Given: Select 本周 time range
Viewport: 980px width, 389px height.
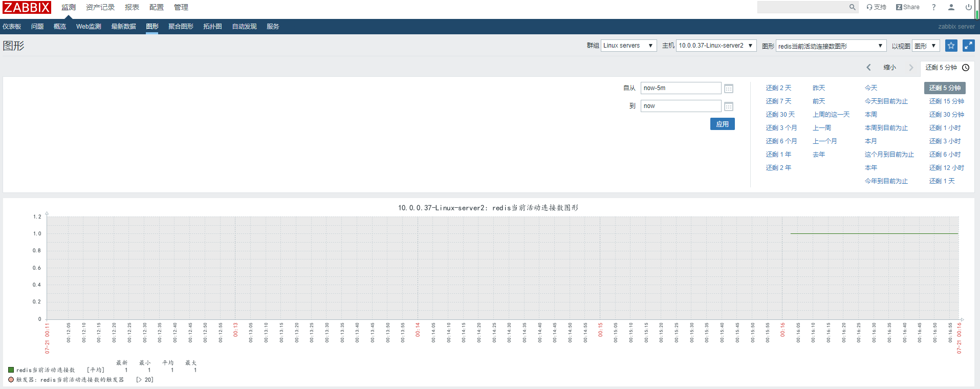Looking at the screenshot, I should [871, 115].
